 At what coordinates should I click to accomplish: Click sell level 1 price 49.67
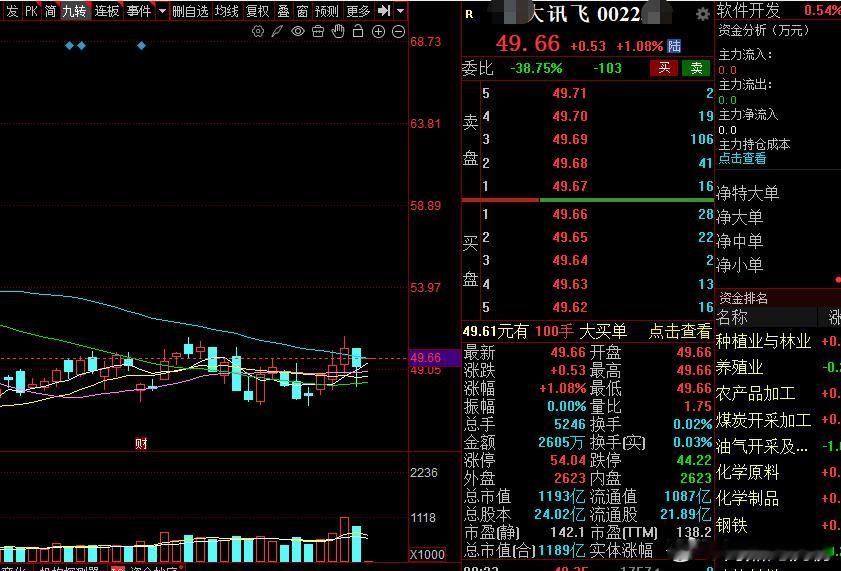click(570, 186)
